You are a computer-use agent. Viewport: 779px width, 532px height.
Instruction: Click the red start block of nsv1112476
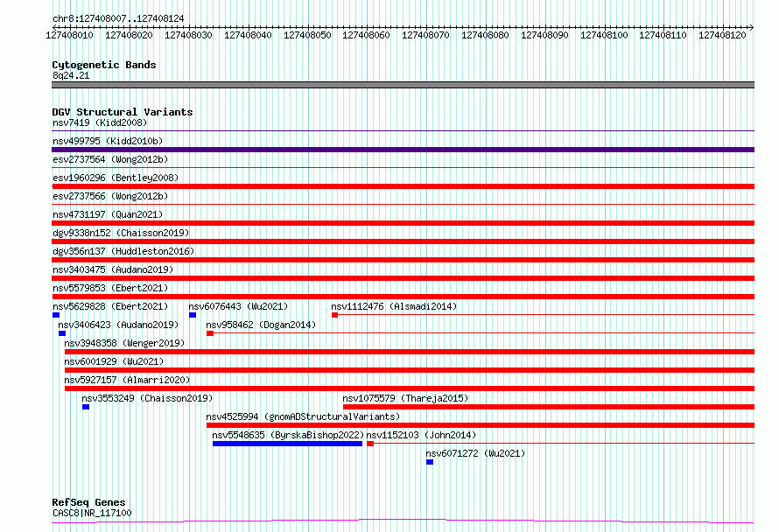[335, 315]
